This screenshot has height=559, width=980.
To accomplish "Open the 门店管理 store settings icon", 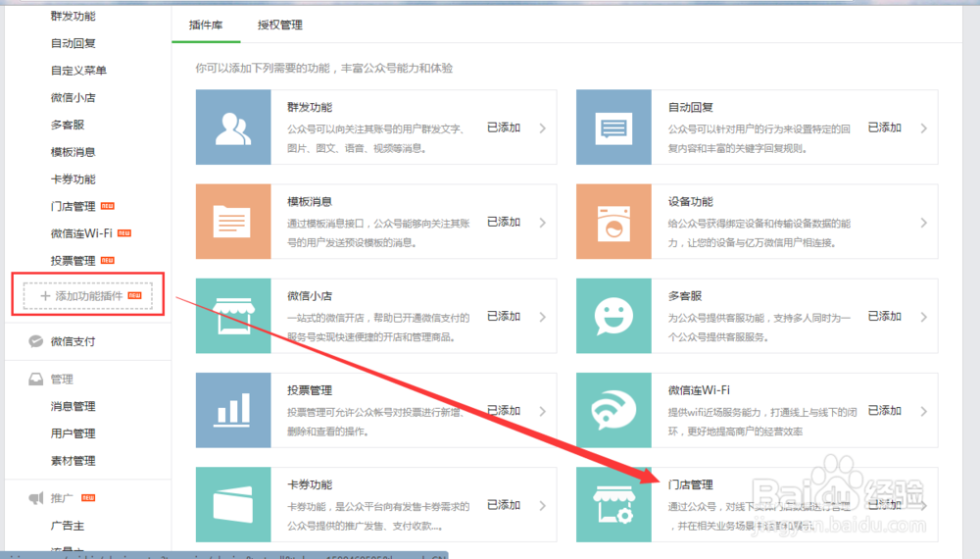I will (613, 505).
